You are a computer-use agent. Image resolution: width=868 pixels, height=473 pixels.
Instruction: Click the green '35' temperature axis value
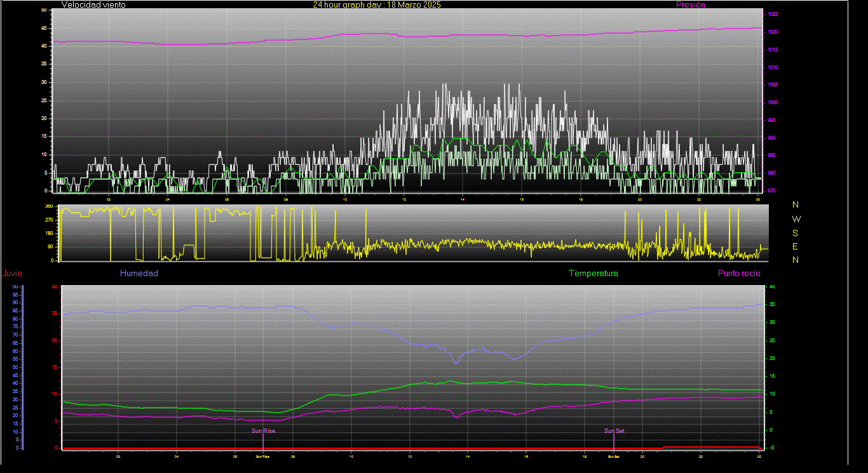(x=771, y=305)
